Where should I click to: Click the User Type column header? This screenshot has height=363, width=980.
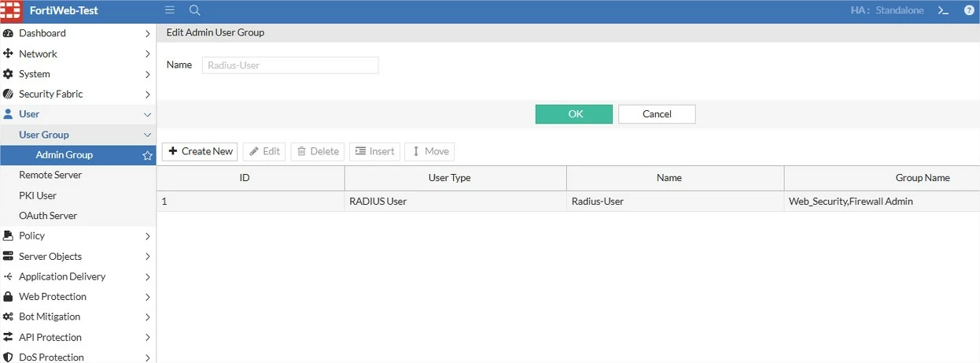click(455, 178)
